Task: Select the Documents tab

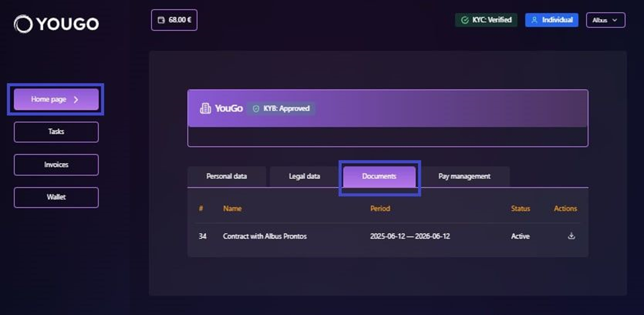Action: [x=379, y=177]
